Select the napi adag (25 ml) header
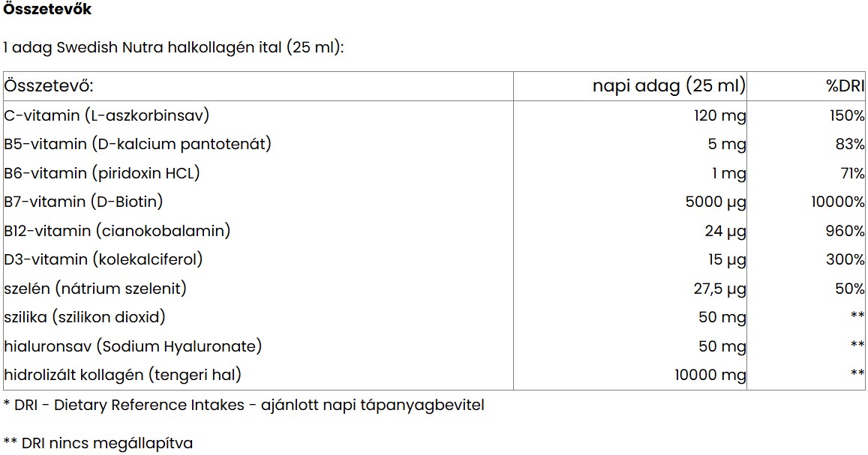Image resolution: width=868 pixels, height=455 pixels. click(x=668, y=86)
